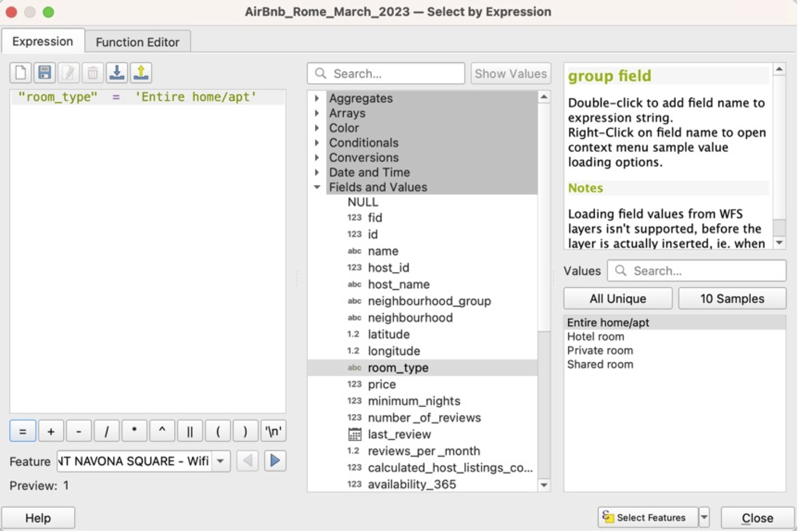Export user expressions with the upload arrow icon

click(x=141, y=73)
